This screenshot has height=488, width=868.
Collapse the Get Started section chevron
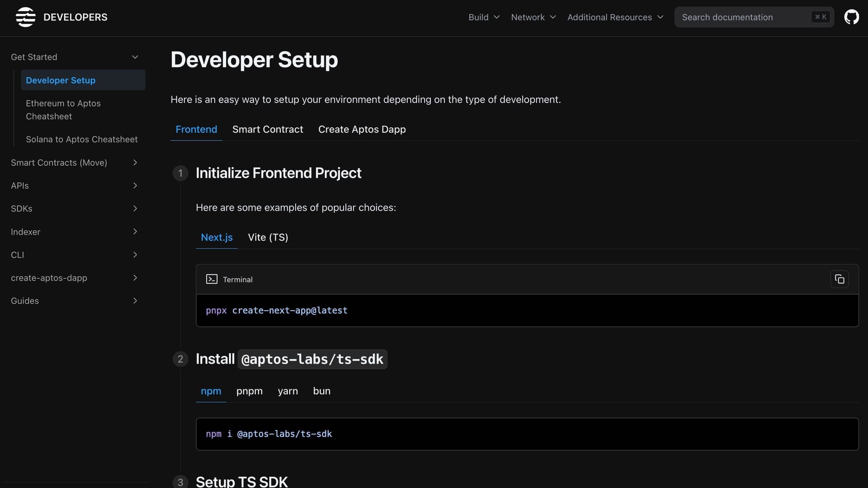pyautogui.click(x=135, y=57)
